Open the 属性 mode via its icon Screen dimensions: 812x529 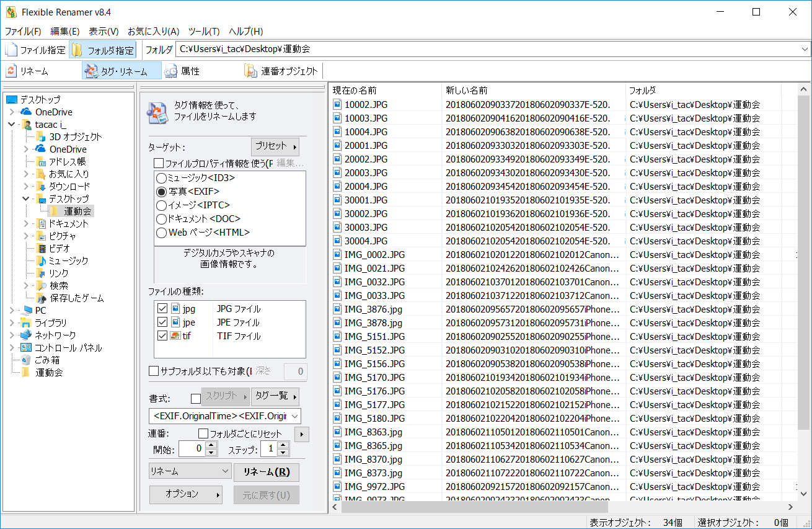pyautogui.click(x=170, y=70)
